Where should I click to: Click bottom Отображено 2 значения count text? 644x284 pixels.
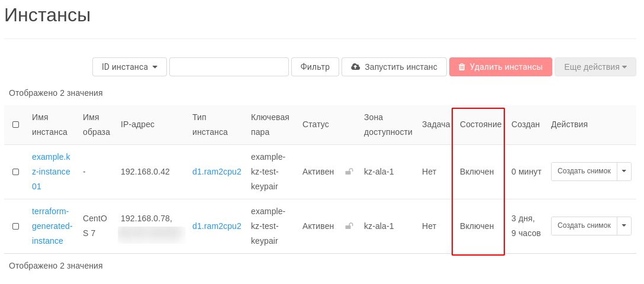click(x=56, y=266)
